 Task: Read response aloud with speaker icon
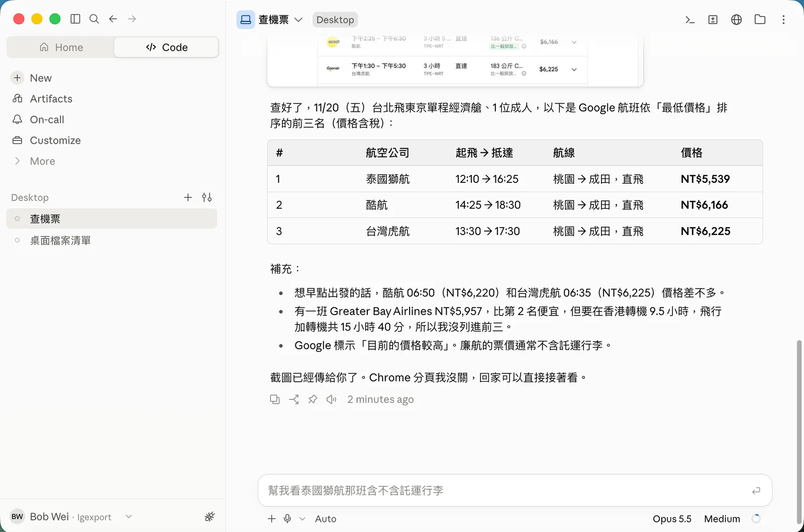coord(331,399)
